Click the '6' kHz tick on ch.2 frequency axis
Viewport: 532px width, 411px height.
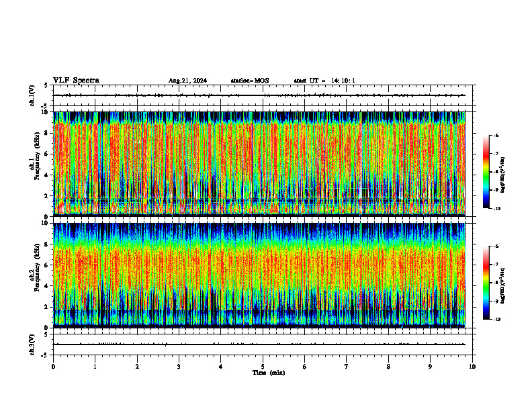(x=47, y=265)
